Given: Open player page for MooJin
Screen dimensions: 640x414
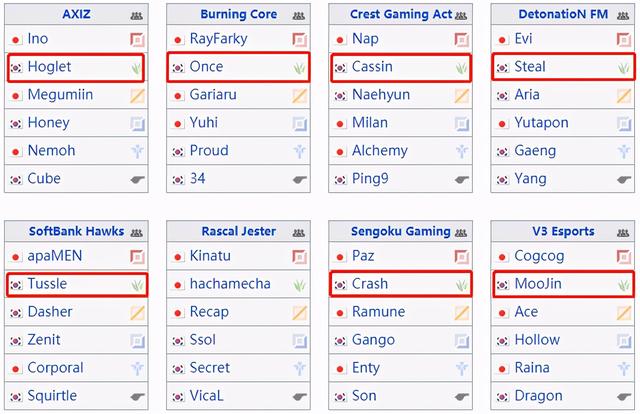Looking at the screenshot, I should tap(538, 283).
